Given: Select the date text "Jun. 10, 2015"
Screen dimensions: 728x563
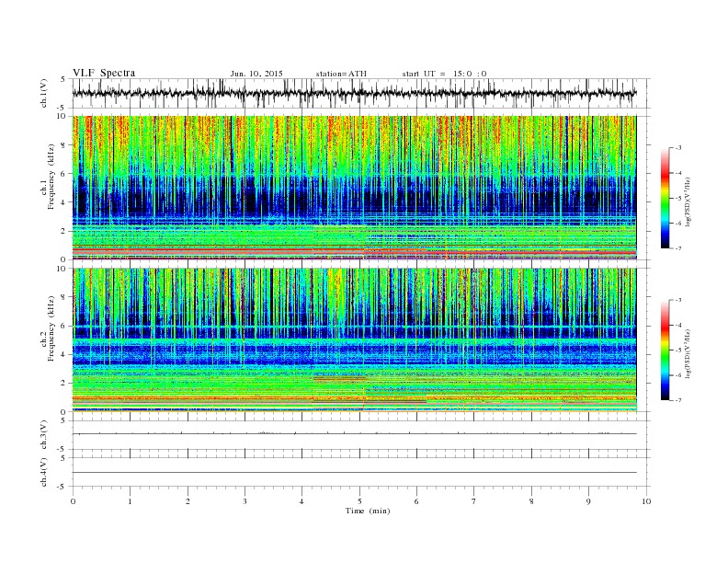Looking at the screenshot, I should [x=256, y=74].
